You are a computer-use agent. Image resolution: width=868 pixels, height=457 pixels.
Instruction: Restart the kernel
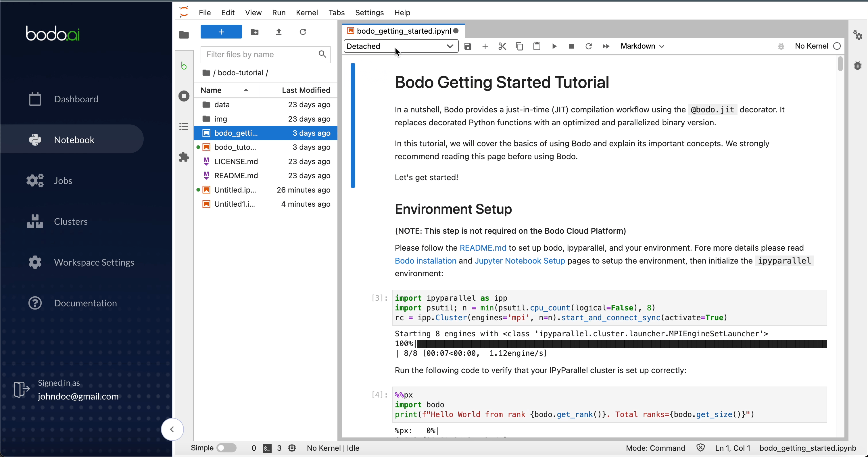pyautogui.click(x=589, y=46)
